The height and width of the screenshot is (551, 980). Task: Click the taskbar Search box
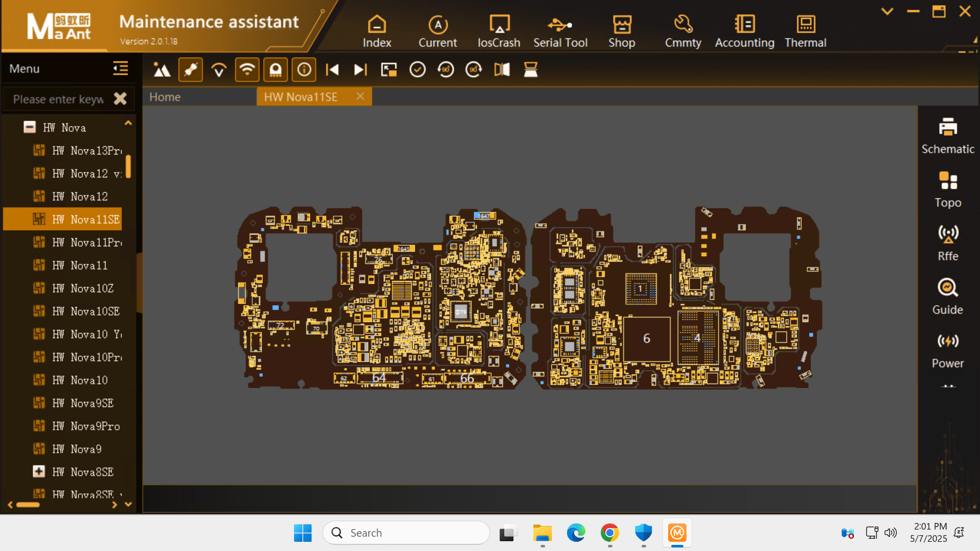[x=406, y=533]
